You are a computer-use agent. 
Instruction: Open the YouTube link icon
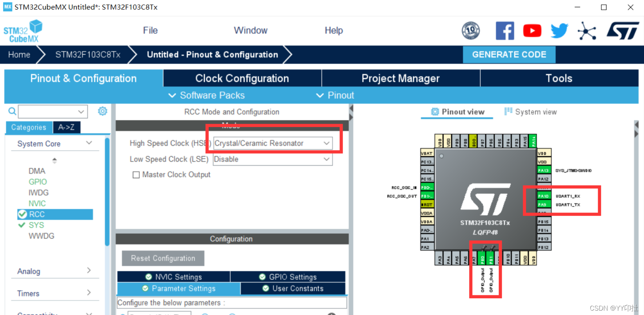coord(532,31)
